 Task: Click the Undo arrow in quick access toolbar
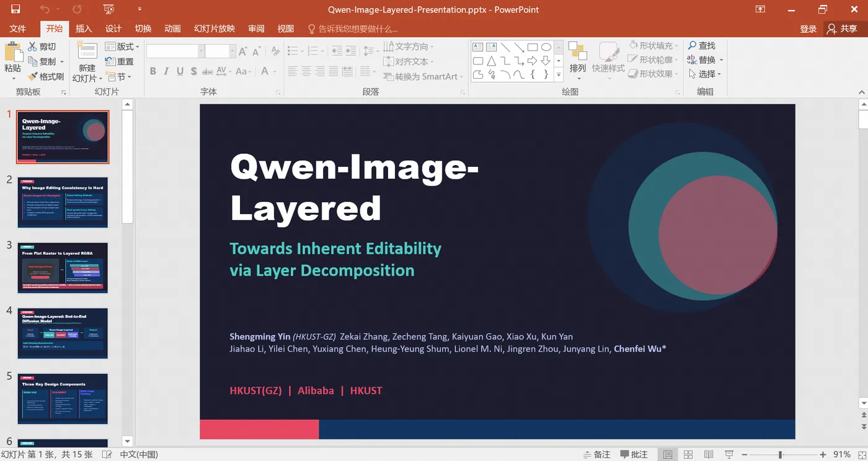(x=45, y=9)
